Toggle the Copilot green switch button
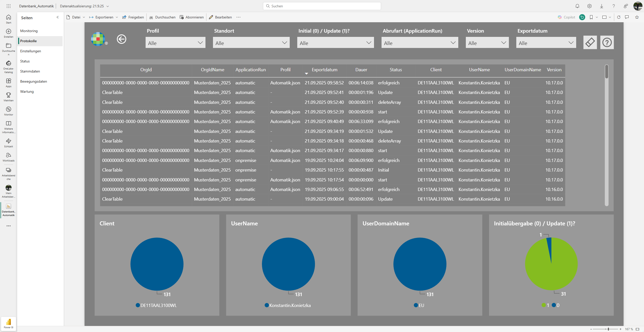The image size is (644, 332). click(582, 17)
